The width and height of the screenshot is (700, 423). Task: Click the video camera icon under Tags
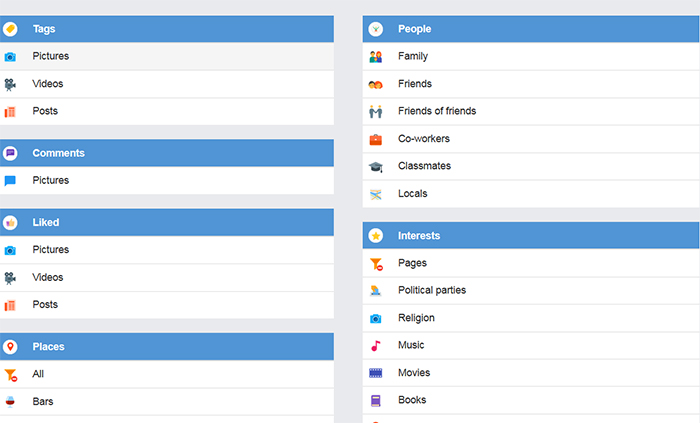tap(10, 84)
